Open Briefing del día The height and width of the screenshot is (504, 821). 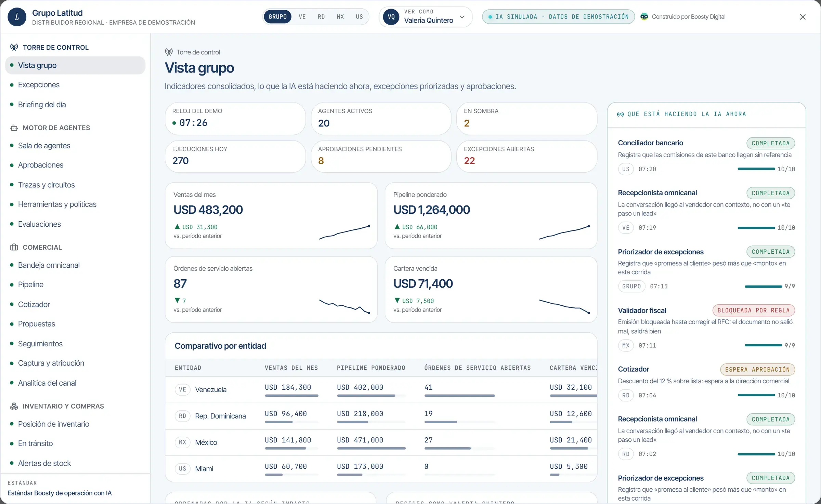point(75,105)
